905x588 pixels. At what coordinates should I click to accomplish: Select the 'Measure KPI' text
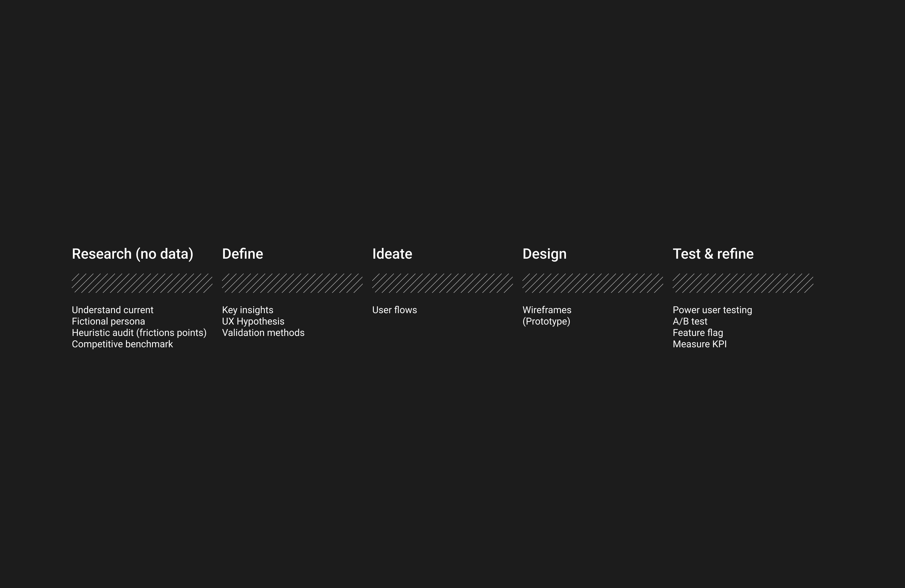[x=699, y=344]
